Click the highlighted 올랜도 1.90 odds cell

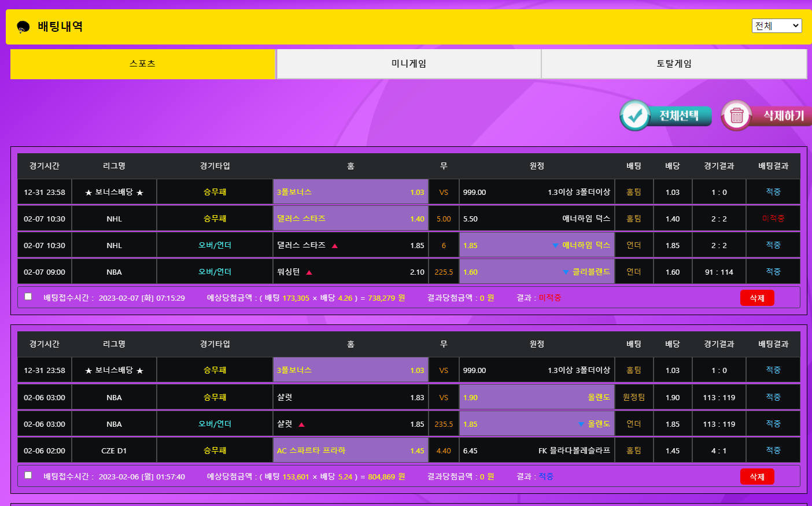pos(536,397)
